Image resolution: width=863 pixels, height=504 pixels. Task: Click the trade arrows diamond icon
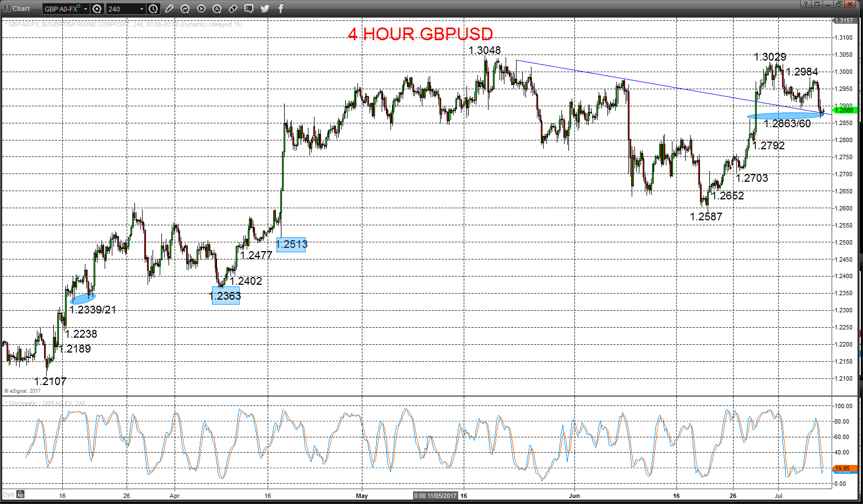tap(233, 9)
